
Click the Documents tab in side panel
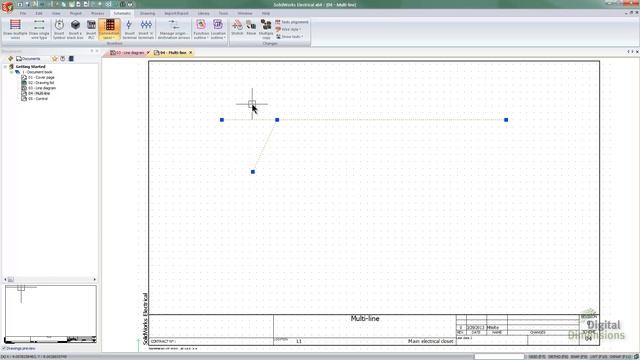coord(28,59)
